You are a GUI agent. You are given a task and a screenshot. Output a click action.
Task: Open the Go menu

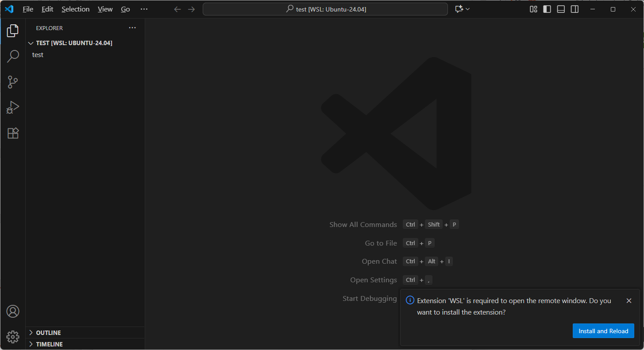pyautogui.click(x=125, y=9)
